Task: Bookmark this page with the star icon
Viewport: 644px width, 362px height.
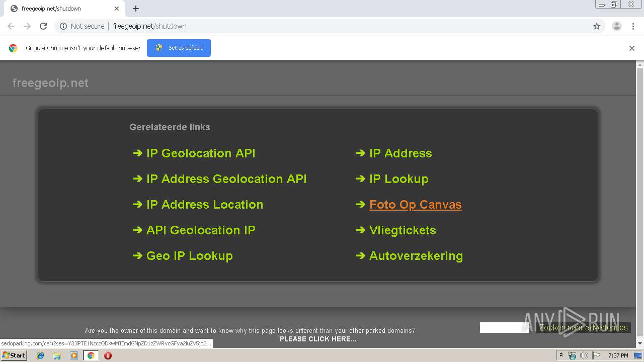Action: [597, 26]
